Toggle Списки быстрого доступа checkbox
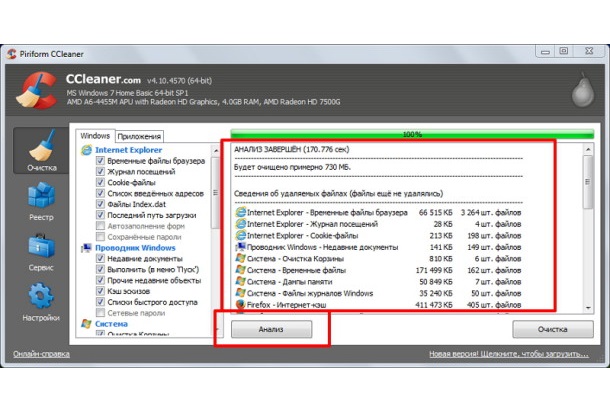This screenshot has width=610, height=411. pos(100,302)
